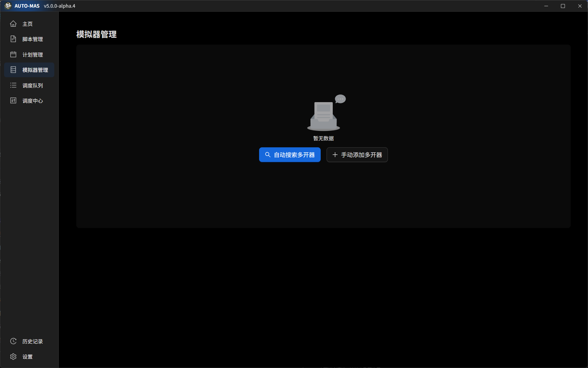Screen dimensions: 588x368
Task: Open the 设置 settings page
Action: (28, 356)
